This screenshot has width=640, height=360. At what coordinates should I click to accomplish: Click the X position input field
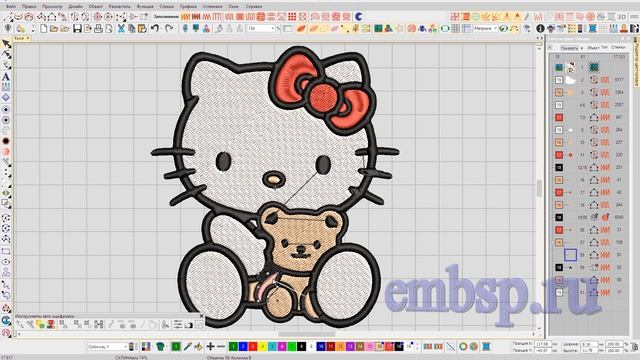click(x=542, y=344)
